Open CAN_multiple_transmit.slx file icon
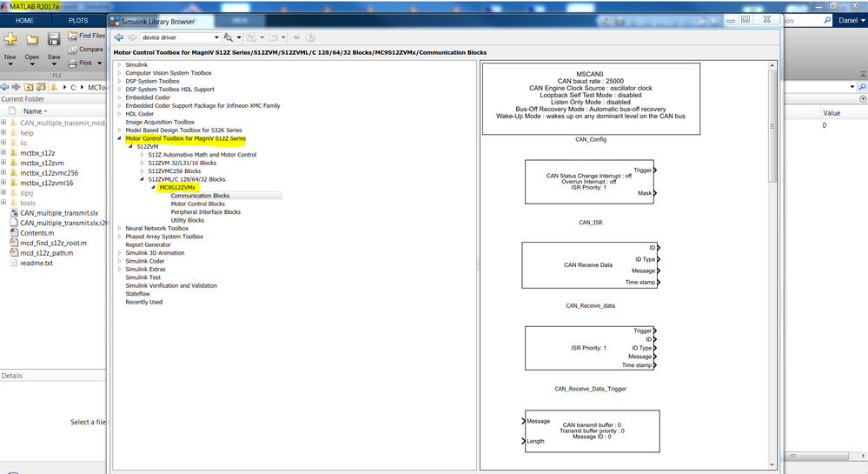This screenshot has width=868, height=474. point(15,213)
